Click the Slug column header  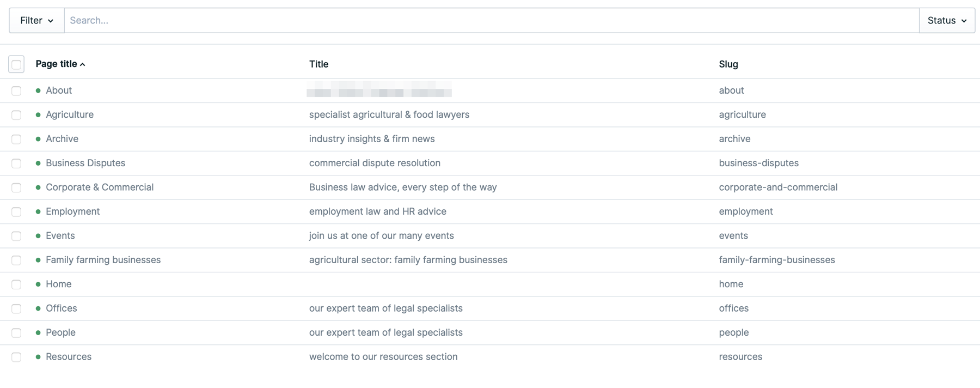click(728, 64)
